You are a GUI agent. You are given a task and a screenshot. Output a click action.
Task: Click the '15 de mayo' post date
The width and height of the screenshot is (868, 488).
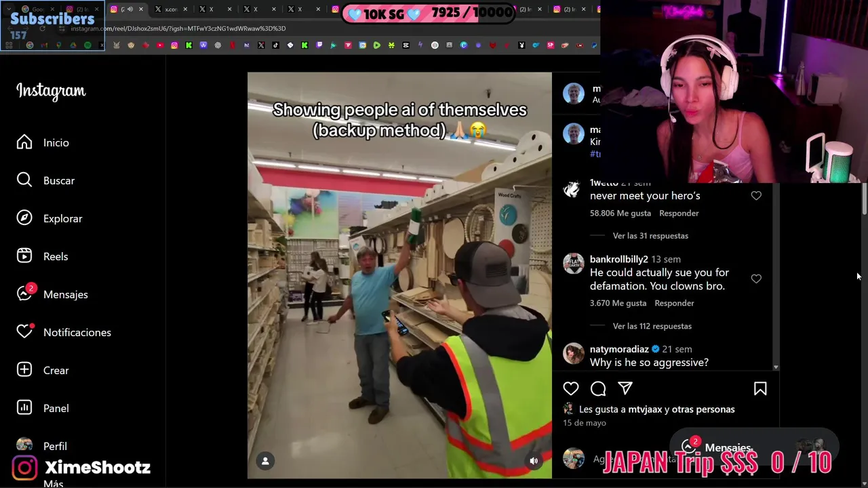(585, 423)
